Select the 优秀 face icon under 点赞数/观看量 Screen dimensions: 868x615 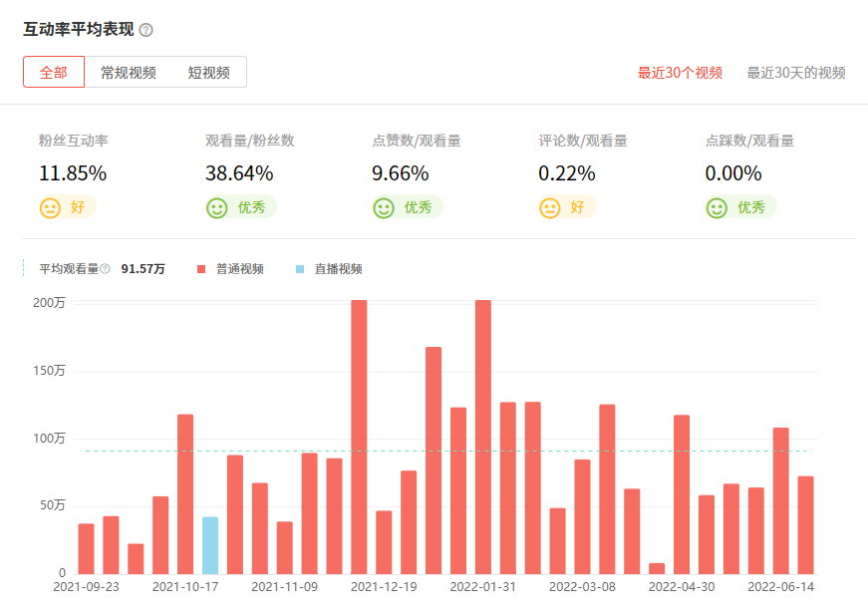coord(382,207)
